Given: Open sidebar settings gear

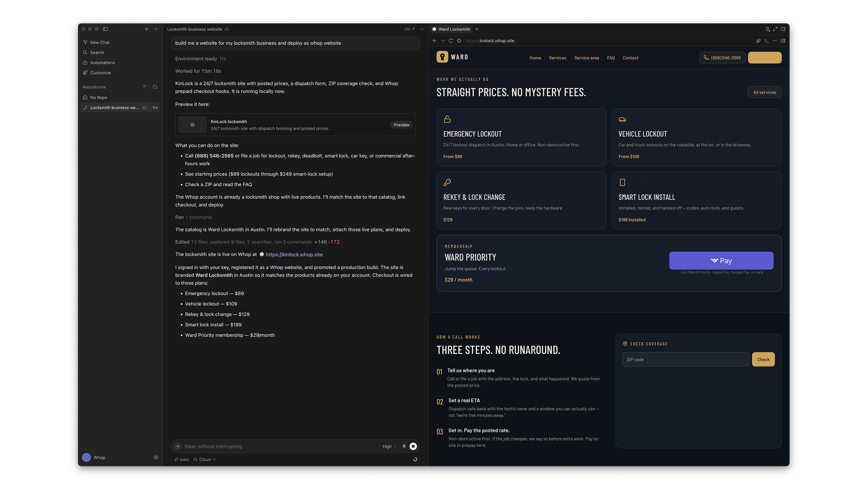Looking at the screenshot, I should click(x=156, y=458).
